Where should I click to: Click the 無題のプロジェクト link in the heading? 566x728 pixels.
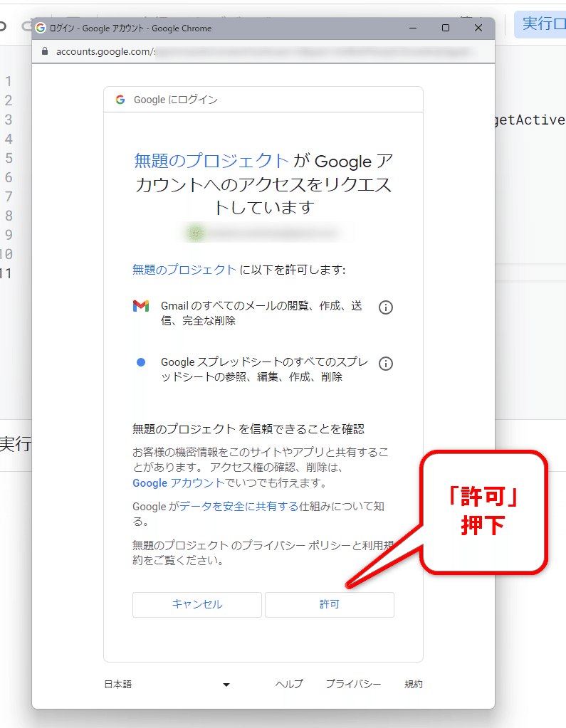coord(211,161)
